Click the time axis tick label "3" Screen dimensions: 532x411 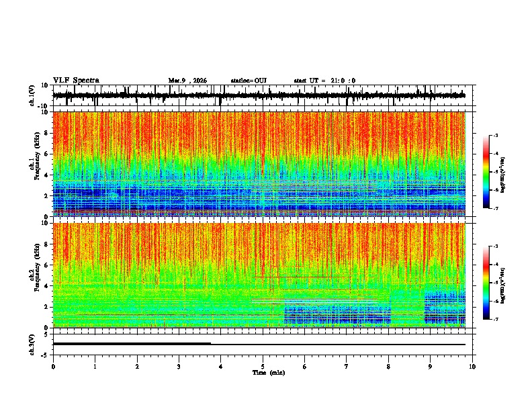[179, 367]
